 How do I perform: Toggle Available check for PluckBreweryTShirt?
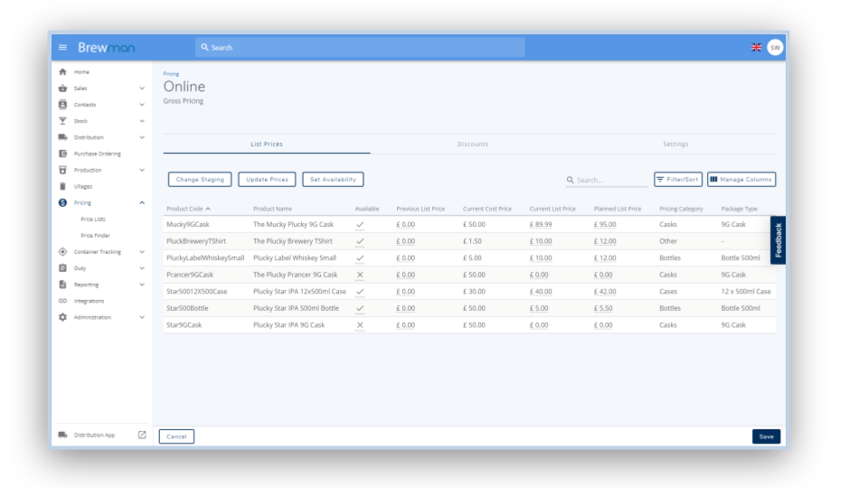point(360,241)
